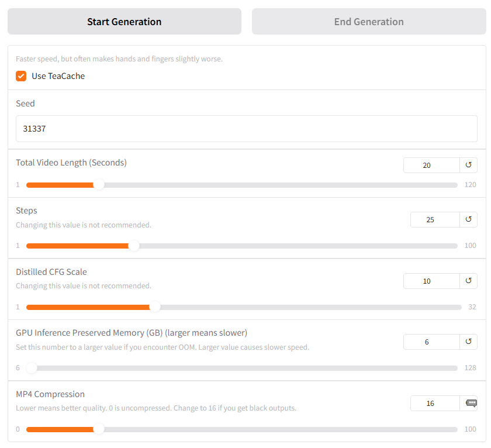Image resolution: width=491 pixels, height=448 pixels.
Task: Click GPU Preserved Memory number box
Action: (431, 342)
